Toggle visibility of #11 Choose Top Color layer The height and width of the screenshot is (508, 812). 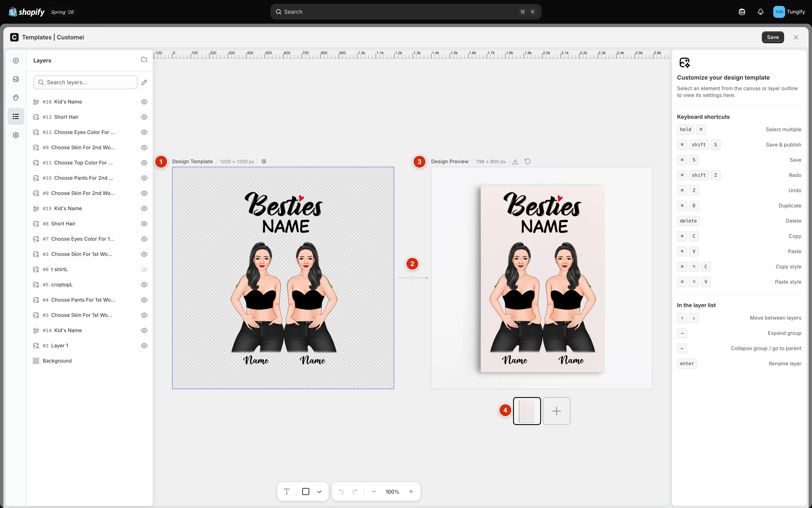pos(144,163)
